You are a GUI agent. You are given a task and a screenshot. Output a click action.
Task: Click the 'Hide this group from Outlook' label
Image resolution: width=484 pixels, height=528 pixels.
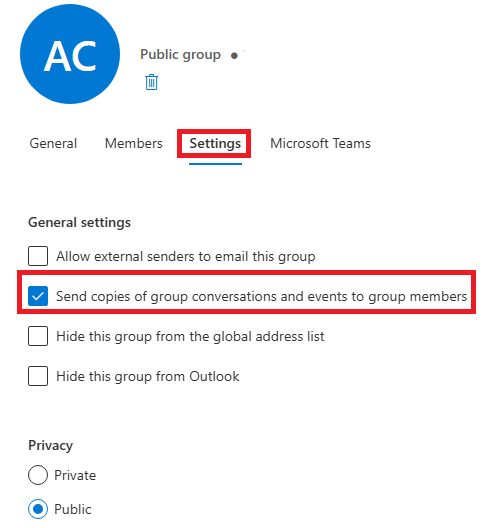[x=148, y=376]
